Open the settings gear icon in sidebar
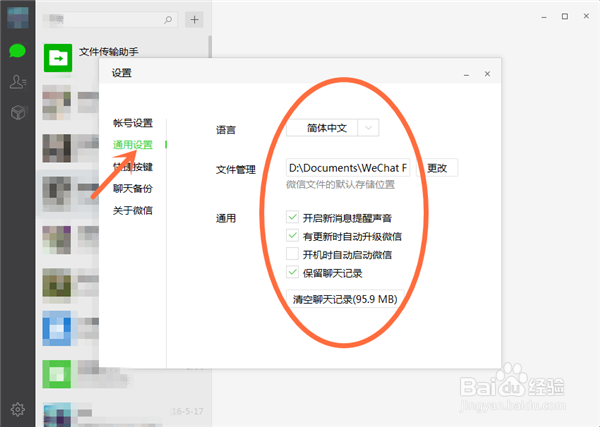Image resolution: width=600 pixels, height=427 pixels. [x=18, y=409]
